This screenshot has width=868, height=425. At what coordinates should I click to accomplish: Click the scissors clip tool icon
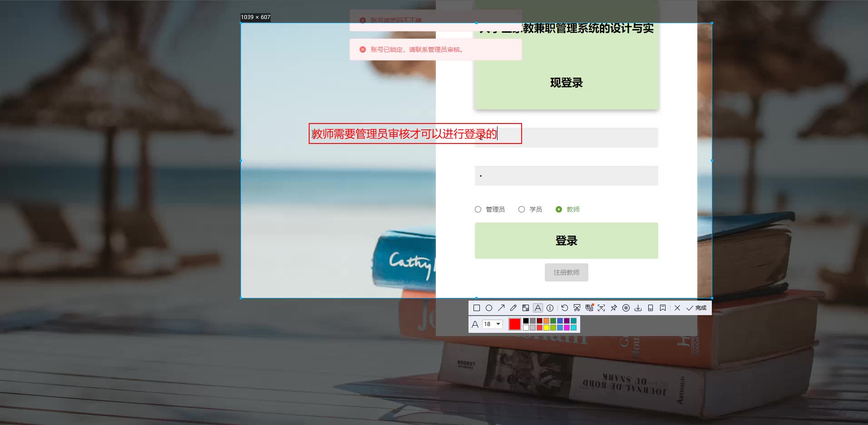pos(577,308)
